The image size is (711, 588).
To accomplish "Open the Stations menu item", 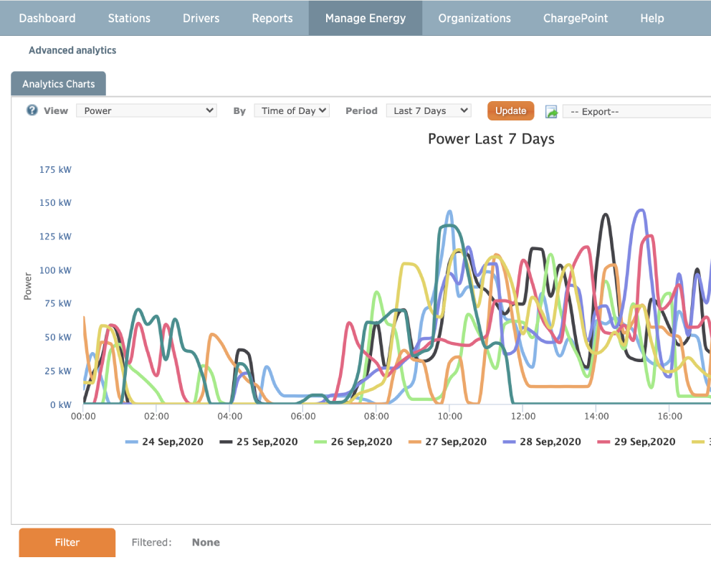I will pos(129,18).
